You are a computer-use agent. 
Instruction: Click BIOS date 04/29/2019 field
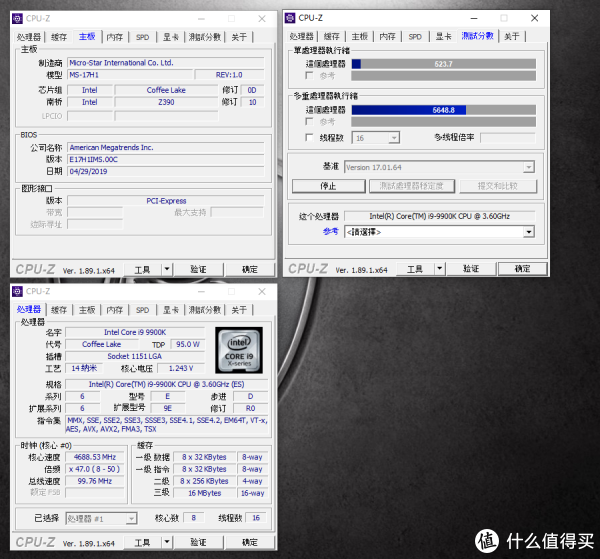tap(166, 171)
